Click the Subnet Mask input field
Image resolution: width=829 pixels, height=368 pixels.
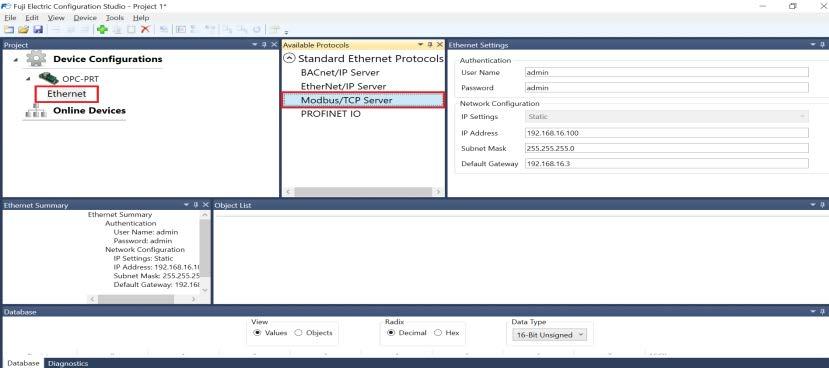[667, 148]
